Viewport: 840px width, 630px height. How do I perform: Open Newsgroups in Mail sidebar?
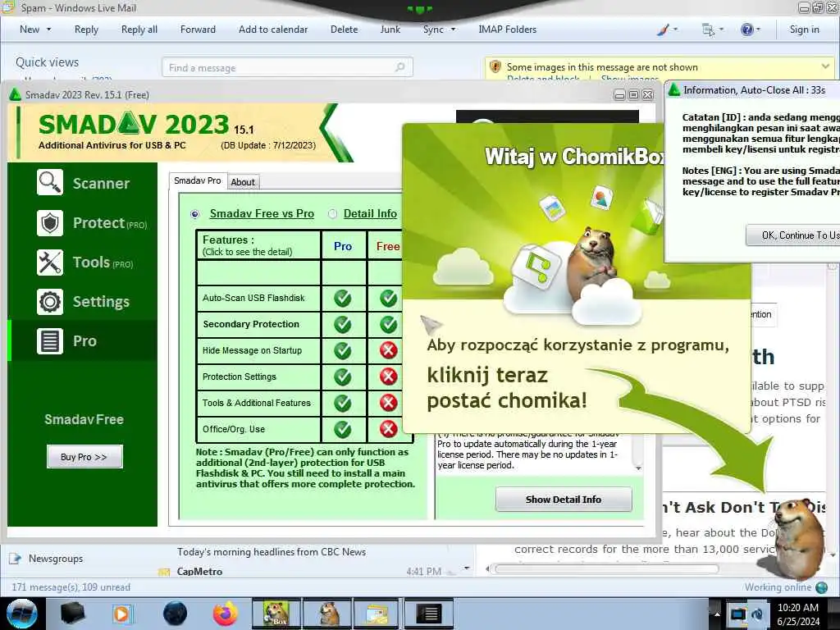[x=56, y=559]
